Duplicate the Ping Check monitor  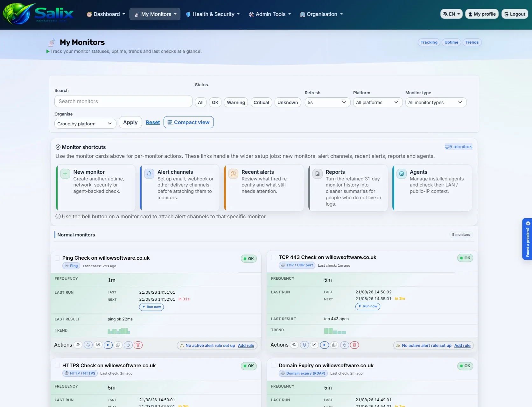click(118, 345)
